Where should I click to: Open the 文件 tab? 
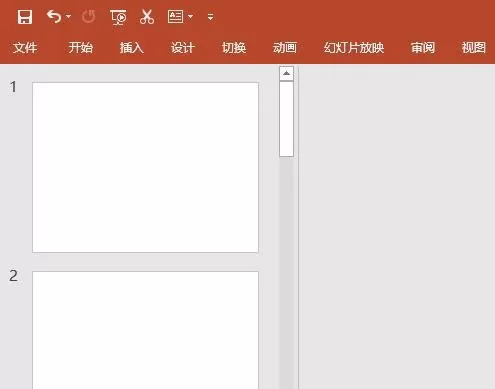(x=25, y=48)
